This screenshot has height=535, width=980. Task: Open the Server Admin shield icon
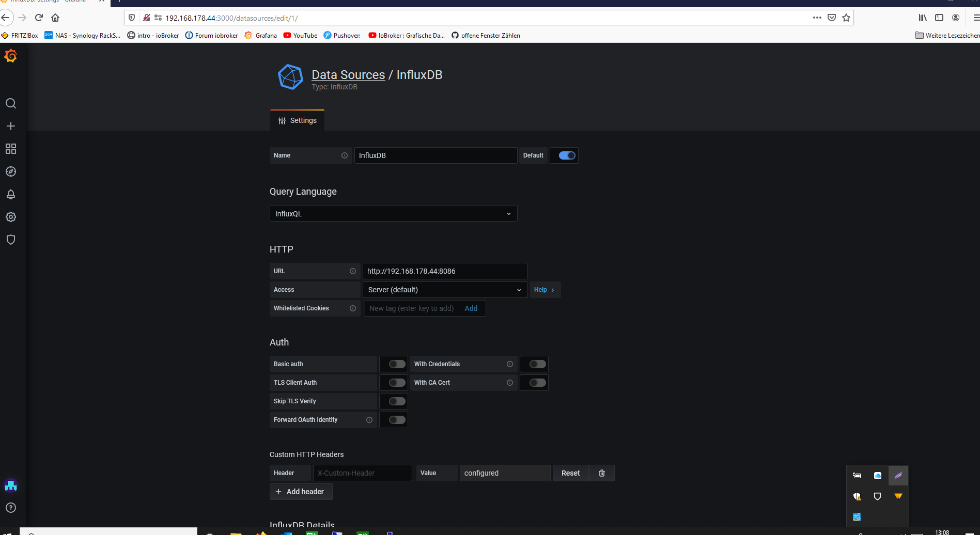coord(11,240)
